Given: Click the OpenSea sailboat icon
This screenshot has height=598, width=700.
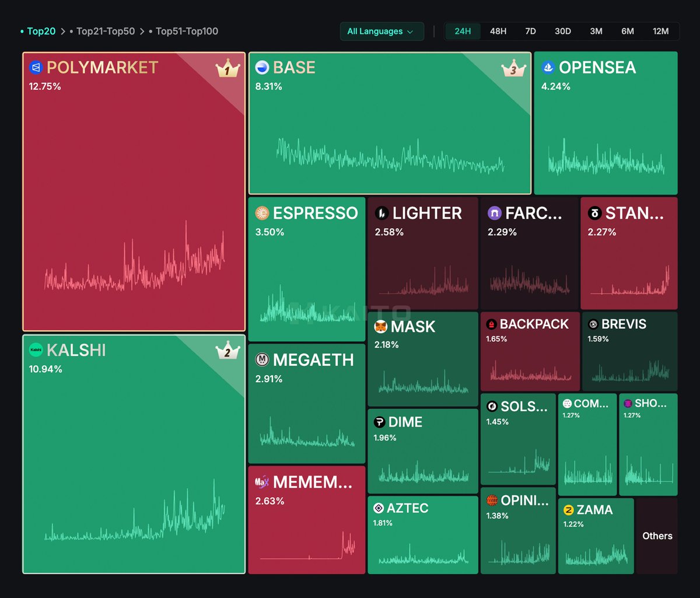Looking at the screenshot, I should tap(548, 68).
